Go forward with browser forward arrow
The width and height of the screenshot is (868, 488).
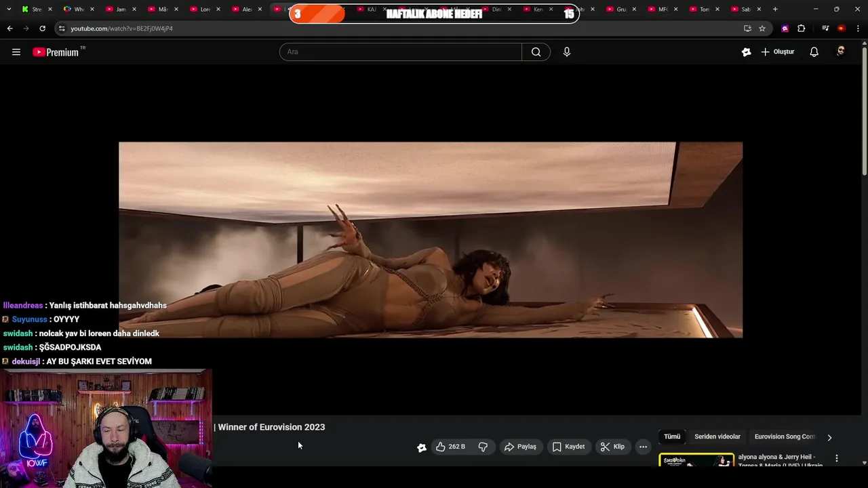[26, 28]
